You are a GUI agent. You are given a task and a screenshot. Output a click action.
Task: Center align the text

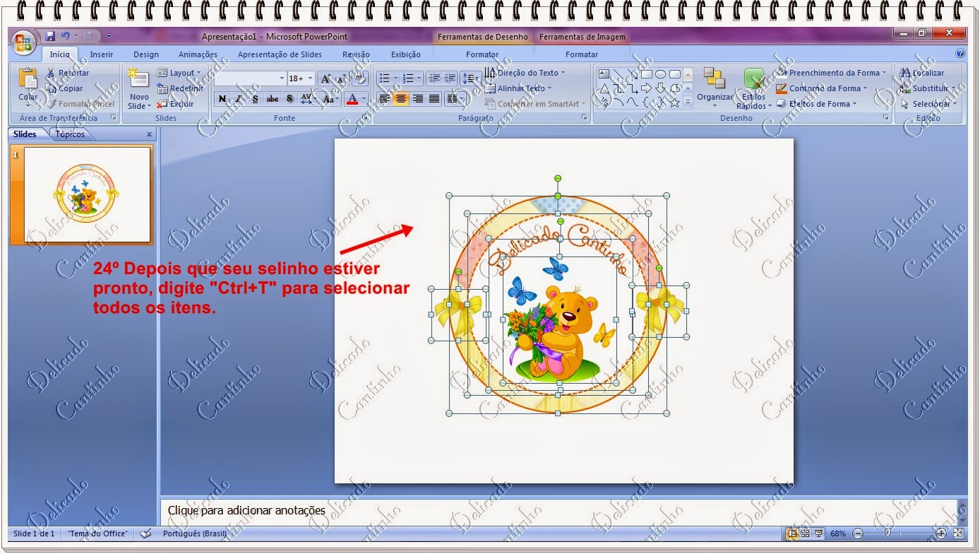point(401,99)
